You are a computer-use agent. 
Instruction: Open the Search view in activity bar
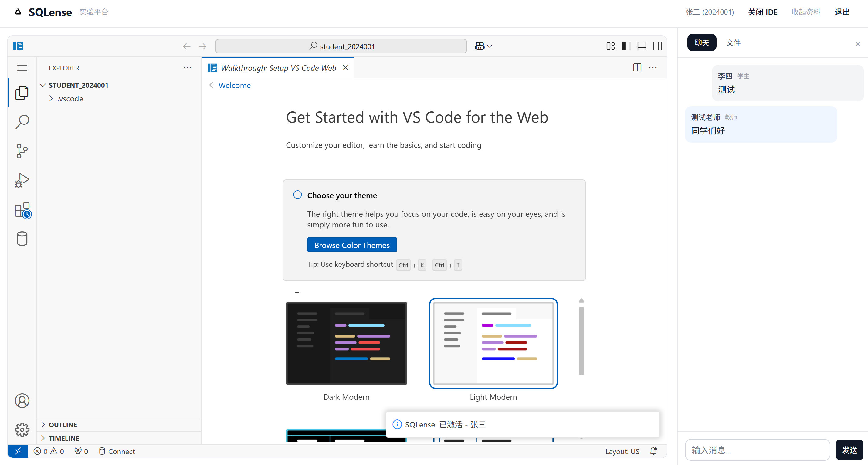click(22, 122)
